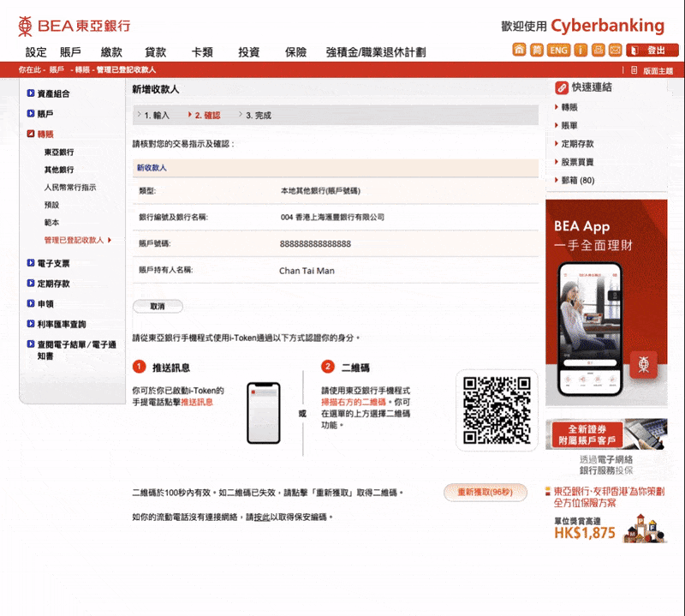
Task: Click the 掃描右方的二維碼 red link
Action: (x=354, y=402)
